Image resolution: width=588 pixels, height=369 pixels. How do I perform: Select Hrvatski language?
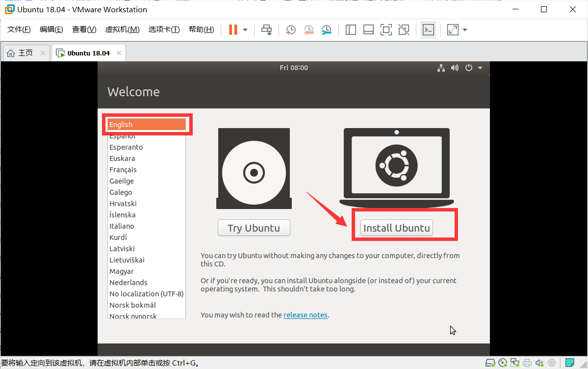[x=147, y=204]
